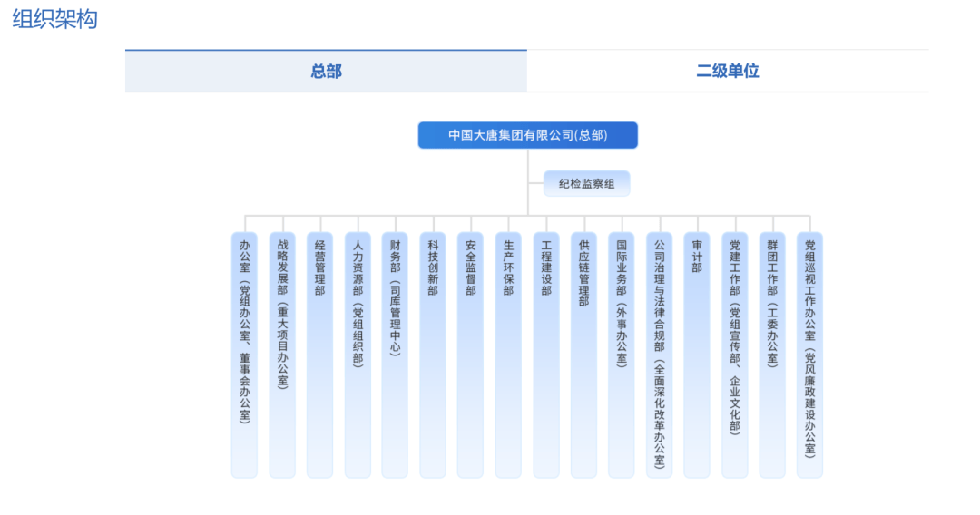Viewport: 980px width, 515px height.
Task: Click the 组织架构 page heading
Action: point(55,19)
